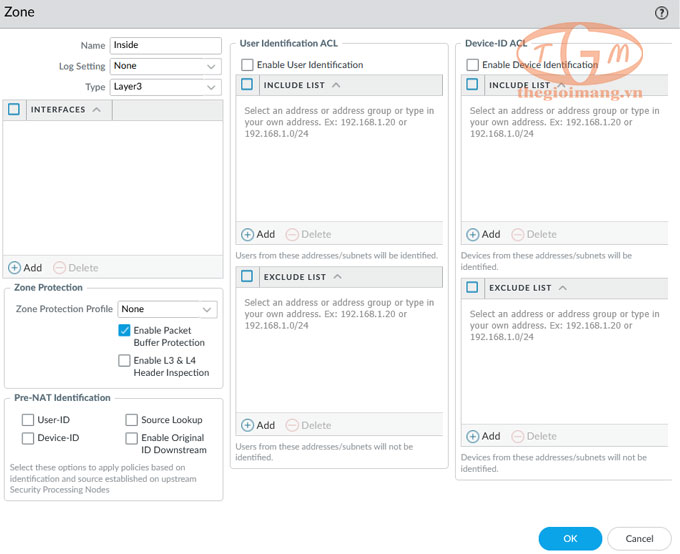Delete from Device-ID Include List

pyautogui.click(x=534, y=234)
